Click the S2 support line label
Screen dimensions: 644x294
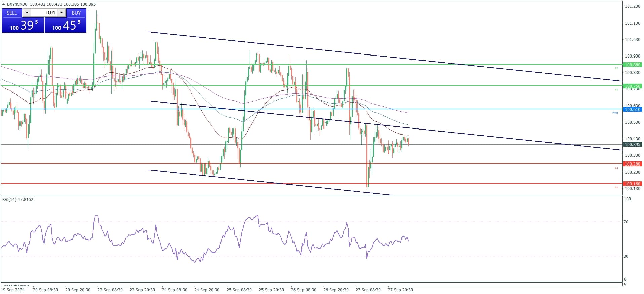pos(616,187)
